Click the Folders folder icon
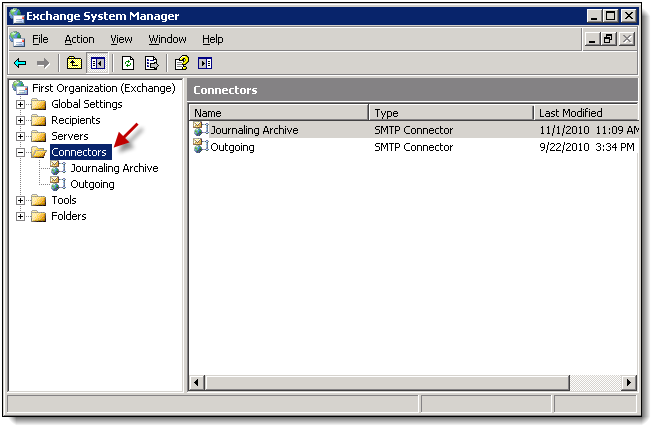659x434 pixels. [39, 216]
